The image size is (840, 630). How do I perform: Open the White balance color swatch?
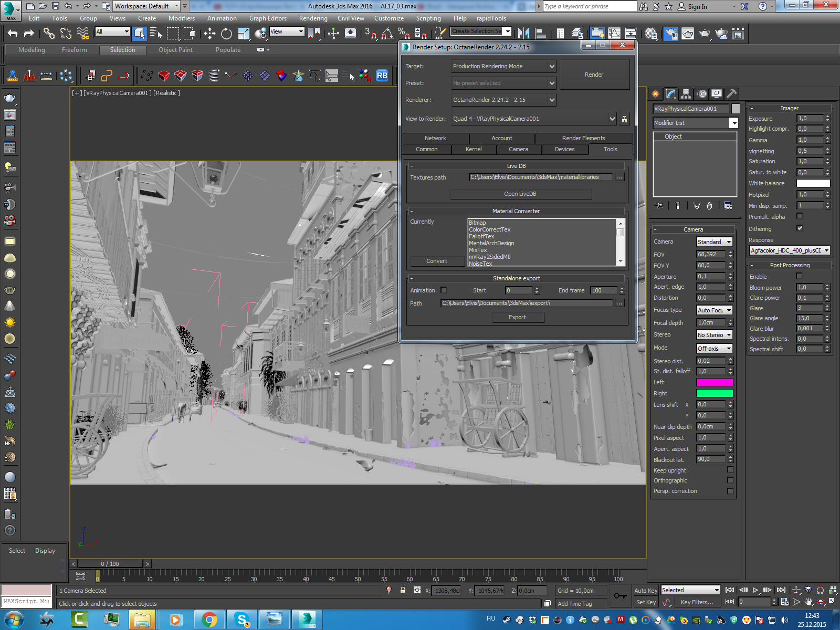[813, 183]
